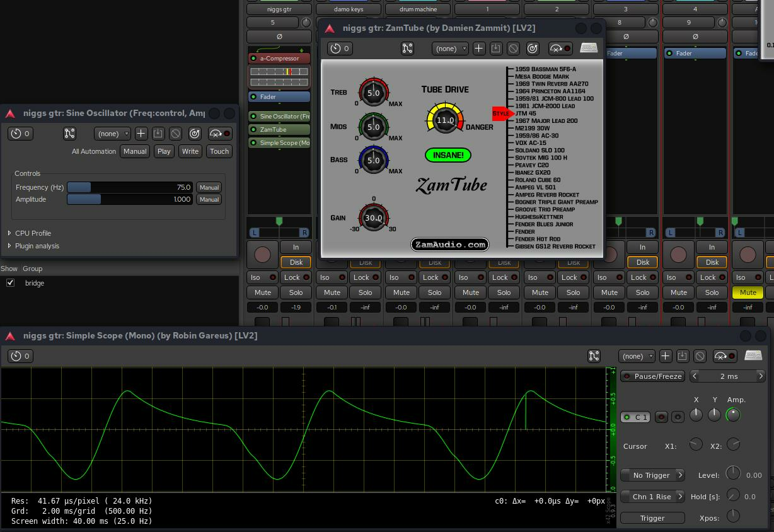Image resolution: width=774 pixels, height=532 pixels.
Task: Click the Amp. knob in Simple Scope
Action: [733, 415]
